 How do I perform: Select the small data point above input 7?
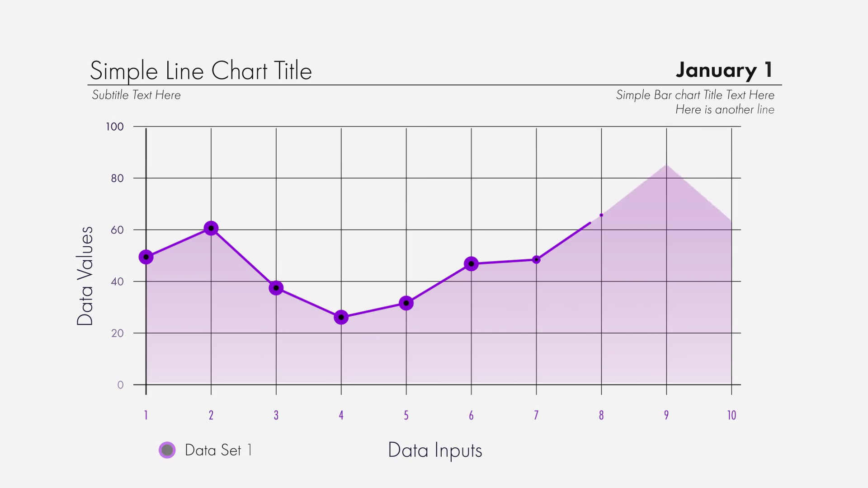[x=536, y=260]
